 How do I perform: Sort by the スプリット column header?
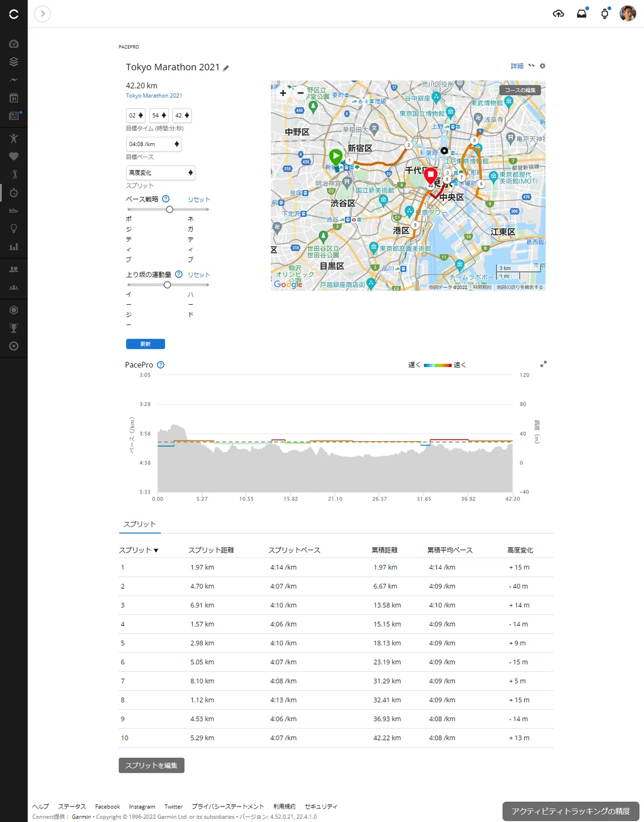point(138,550)
